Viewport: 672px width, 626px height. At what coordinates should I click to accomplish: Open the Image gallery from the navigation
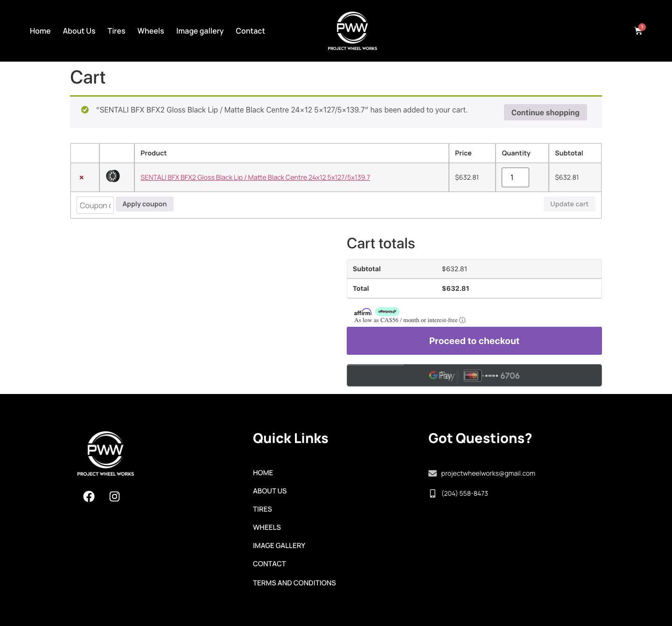(x=200, y=31)
